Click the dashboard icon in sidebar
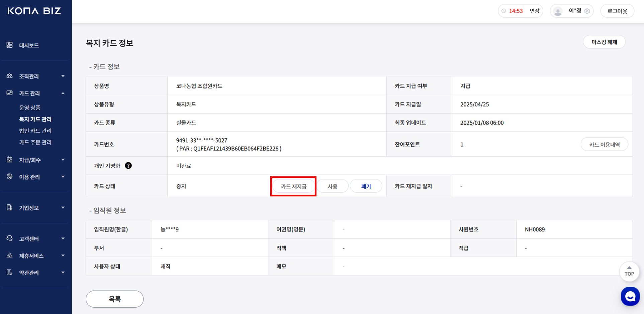Screen dimensions: 644x314 tap(10, 45)
